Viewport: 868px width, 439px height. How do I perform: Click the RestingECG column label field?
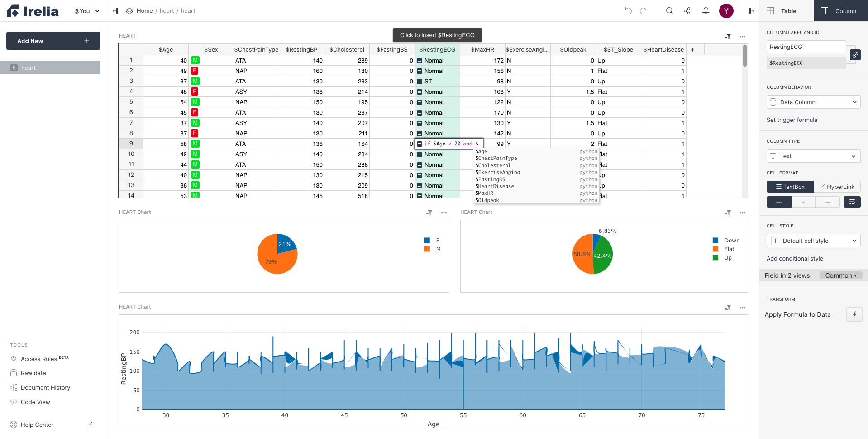[x=806, y=47]
